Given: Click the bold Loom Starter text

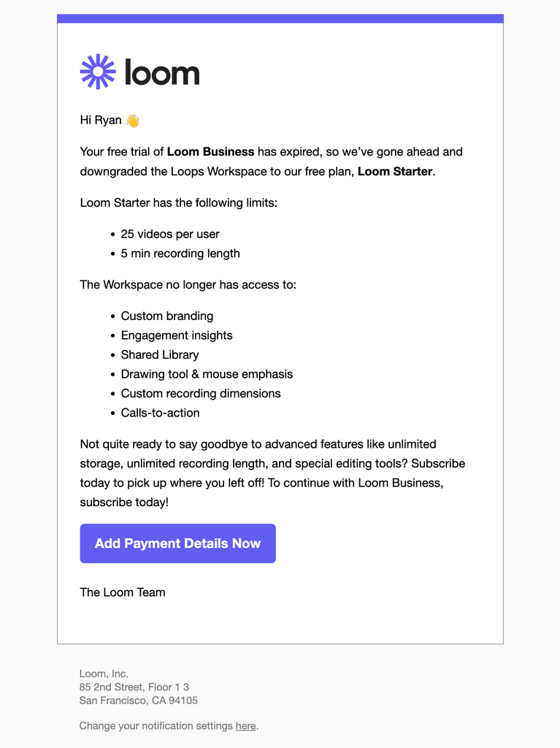Looking at the screenshot, I should click(394, 171).
